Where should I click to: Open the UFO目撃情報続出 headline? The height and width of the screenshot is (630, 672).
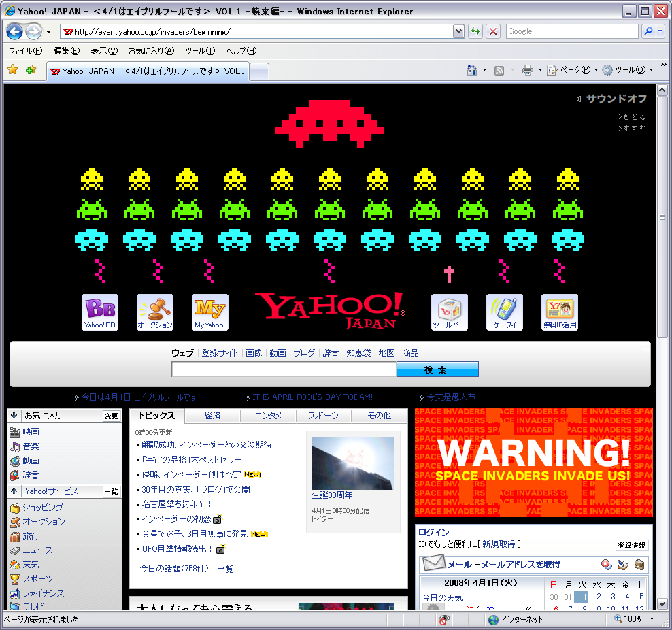click(177, 549)
